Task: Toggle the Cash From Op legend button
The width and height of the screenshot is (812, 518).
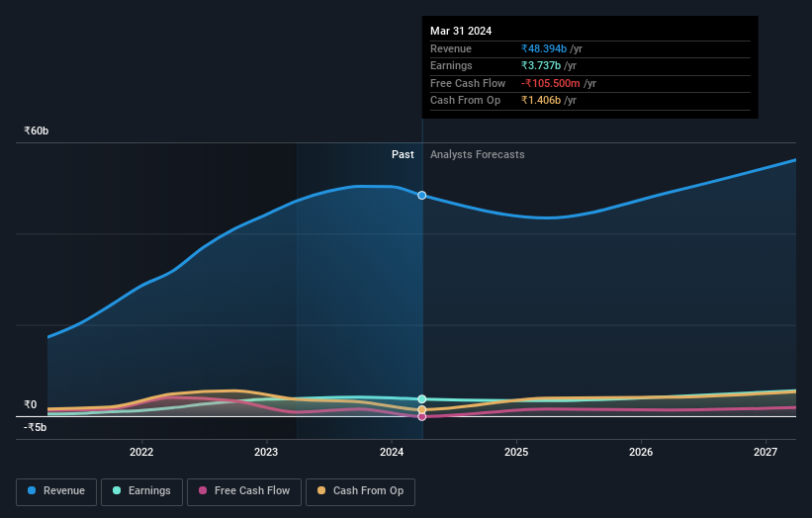Action: pos(360,491)
